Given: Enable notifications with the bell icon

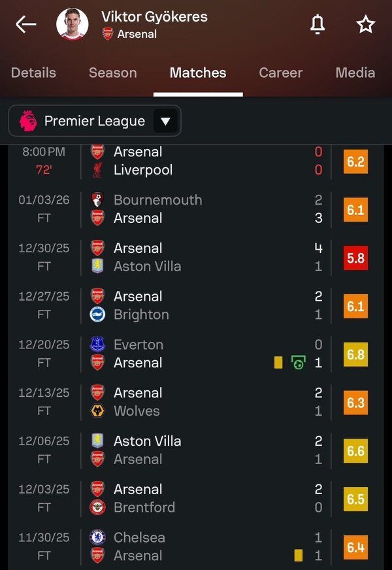Looking at the screenshot, I should coord(318,25).
